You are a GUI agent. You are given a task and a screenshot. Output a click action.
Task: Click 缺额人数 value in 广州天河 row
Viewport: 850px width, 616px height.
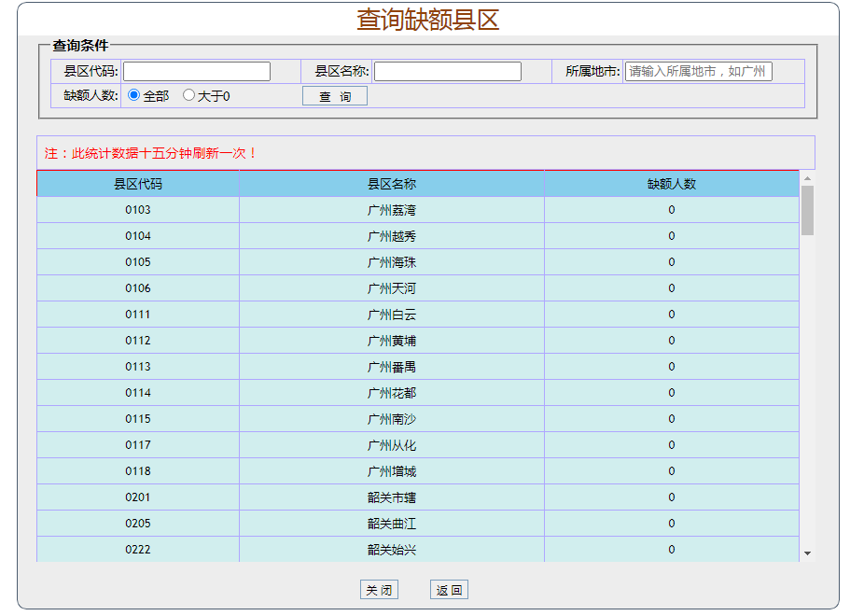point(671,288)
